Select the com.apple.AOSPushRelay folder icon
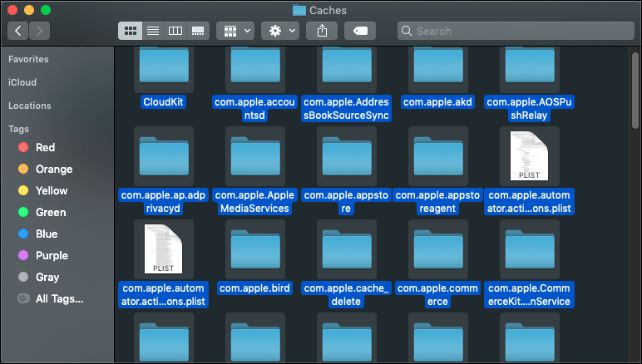 530,66
